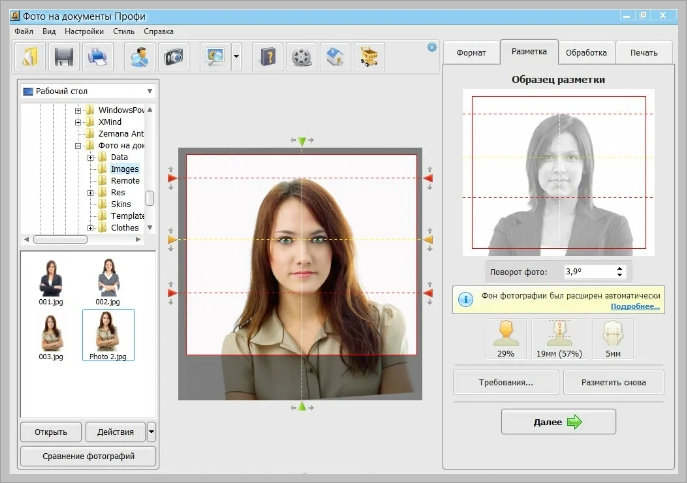Open the Подробнее link
The width and height of the screenshot is (687, 483).
(x=635, y=306)
